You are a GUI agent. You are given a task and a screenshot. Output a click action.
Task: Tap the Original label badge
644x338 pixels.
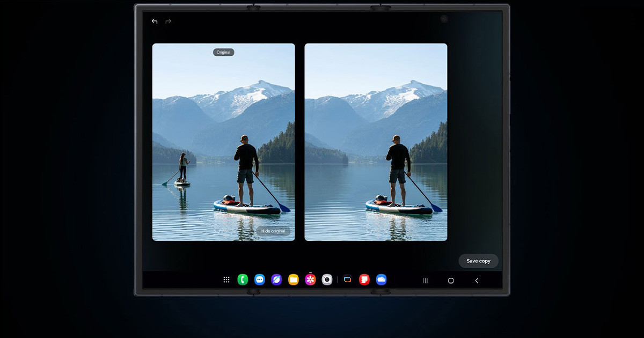[x=223, y=53]
